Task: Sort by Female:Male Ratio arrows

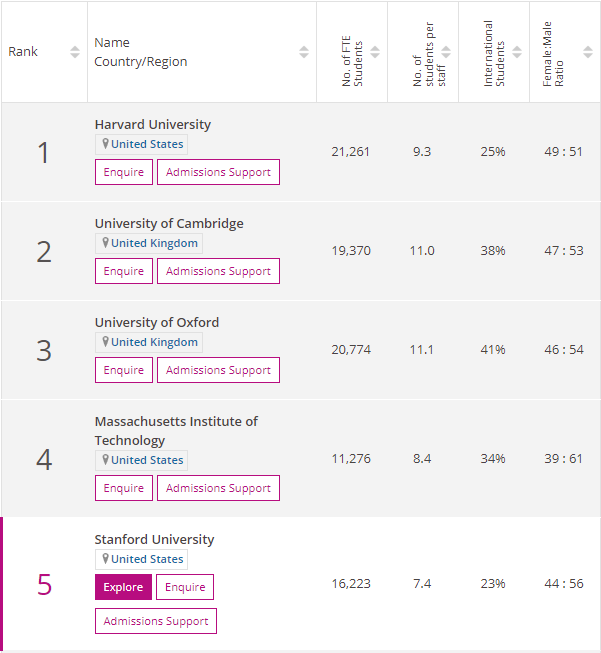Action: [588, 52]
